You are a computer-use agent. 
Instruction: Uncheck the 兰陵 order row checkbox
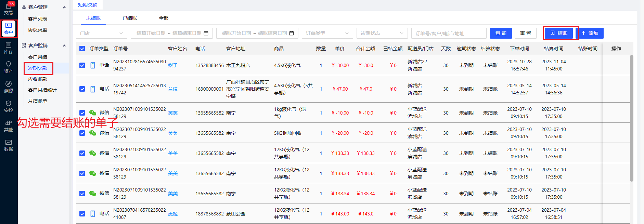82,89
